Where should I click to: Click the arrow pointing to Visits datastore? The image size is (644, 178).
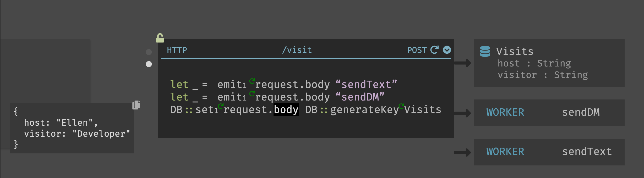(x=462, y=63)
